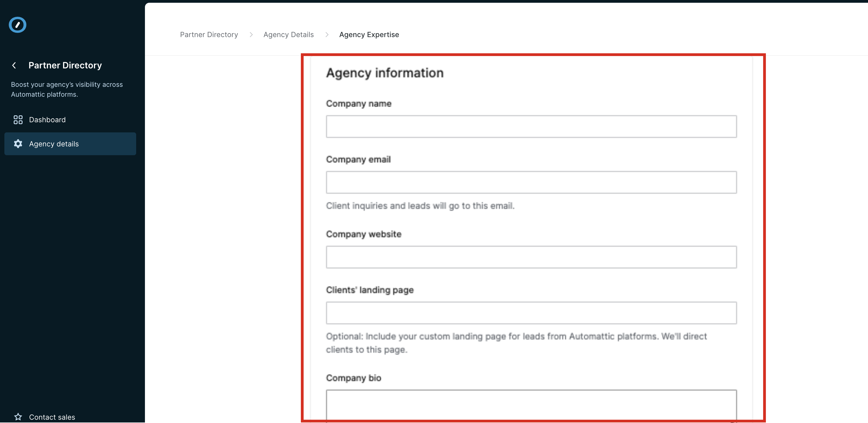Image resolution: width=868 pixels, height=423 pixels.
Task: Click into the Company email field
Action: pos(531,182)
